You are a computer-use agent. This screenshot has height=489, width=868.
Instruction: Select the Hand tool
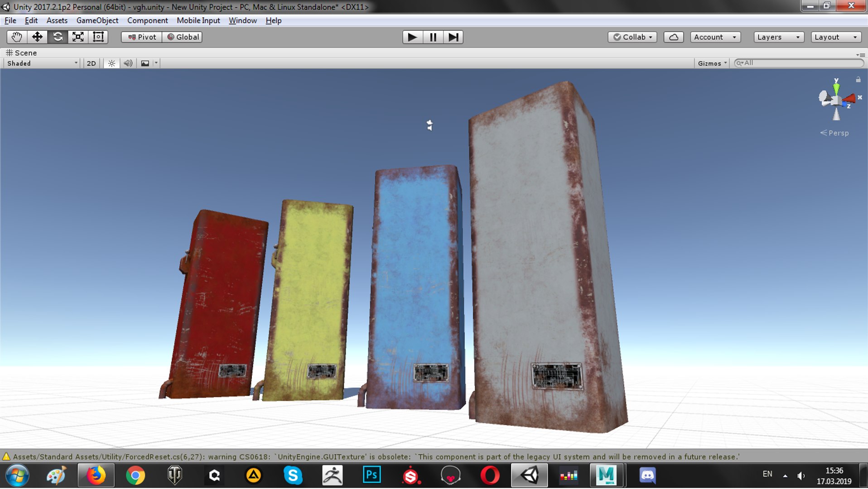click(17, 37)
